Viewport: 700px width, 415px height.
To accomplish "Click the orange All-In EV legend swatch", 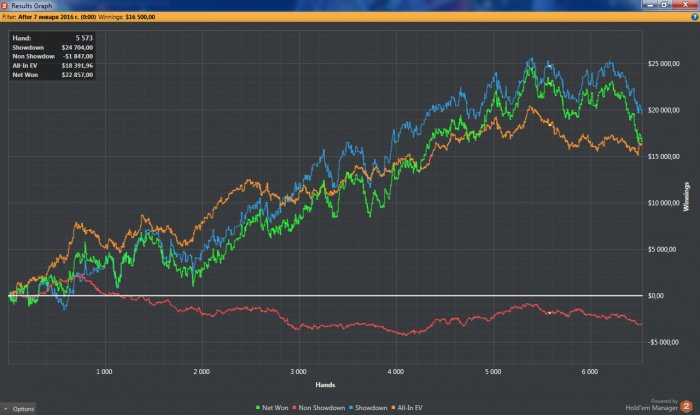I will coord(393,408).
